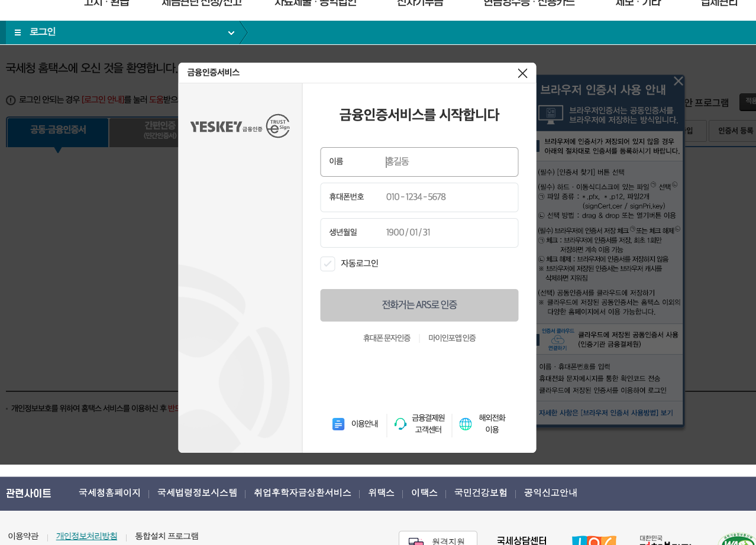View the 브라우저 인증서 사용방법 link
This screenshot has height=545, width=756.
tap(606, 413)
